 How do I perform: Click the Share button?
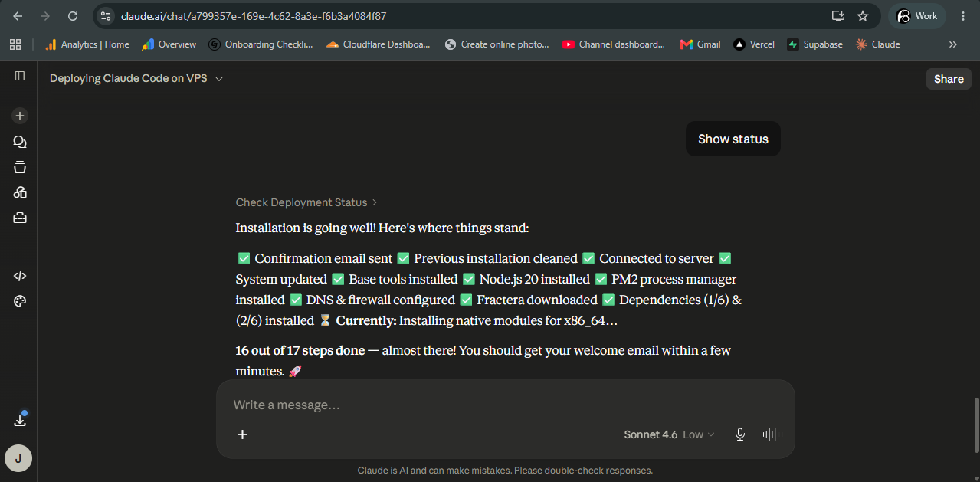pyautogui.click(x=949, y=79)
